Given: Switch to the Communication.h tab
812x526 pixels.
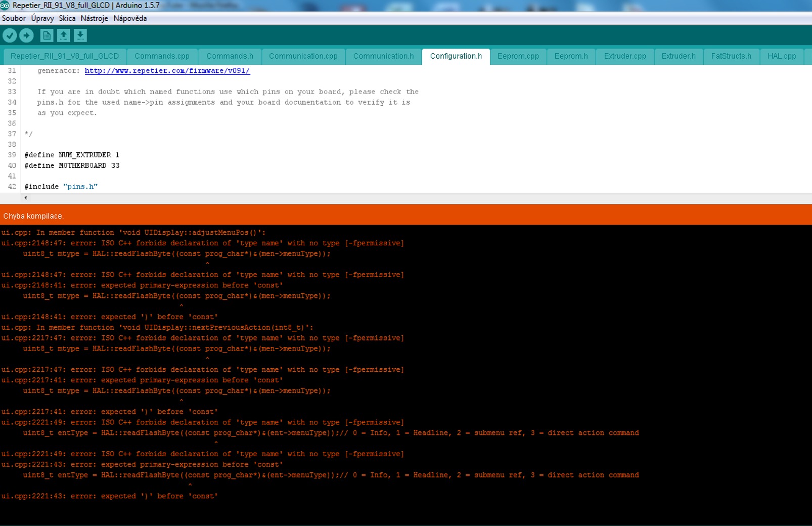Looking at the screenshot, I should click(x=383, y=56).
